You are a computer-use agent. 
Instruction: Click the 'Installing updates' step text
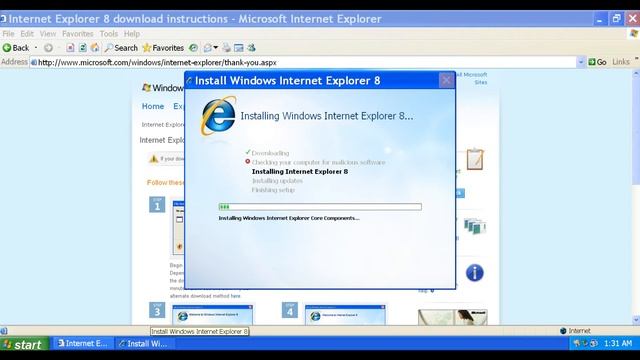[x=277, y=180]
